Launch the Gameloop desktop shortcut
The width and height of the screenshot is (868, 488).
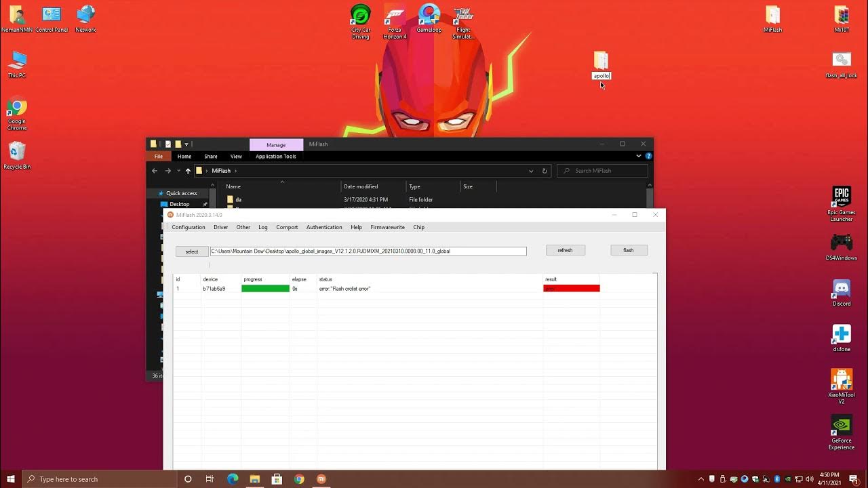pos(429,18)
